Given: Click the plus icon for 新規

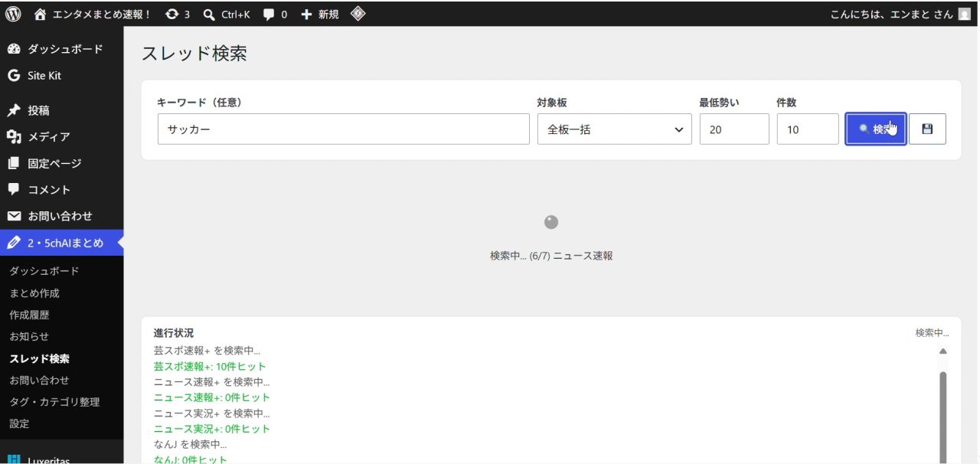Looking at the screenshot, I should tap(306, 14).
